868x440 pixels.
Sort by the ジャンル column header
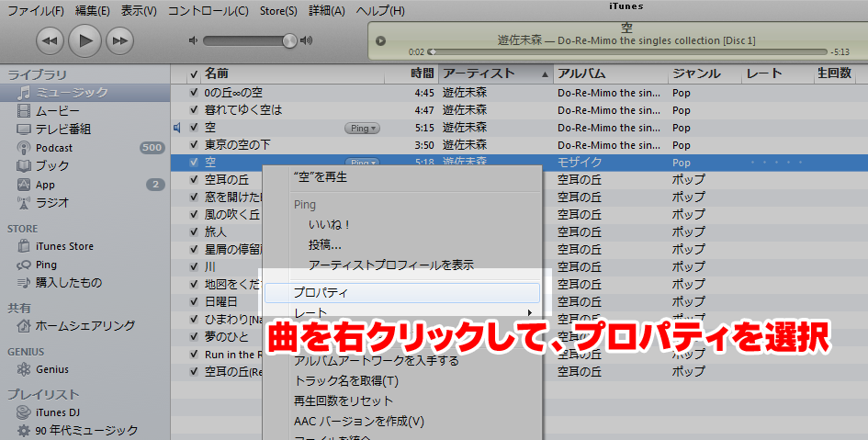click(705, 73)
